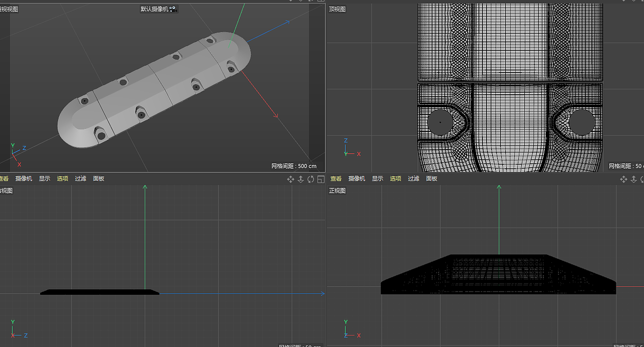Open 摄像机 menu in the front view panel
Viewport: 644px width, 347px height.
tap(357, 179)
